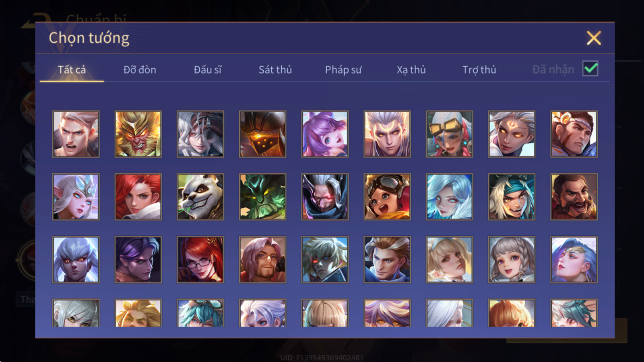Close the Chọn tướng dialog
The height and width of the screenshot is (362, 644).
tap(594, 38)
